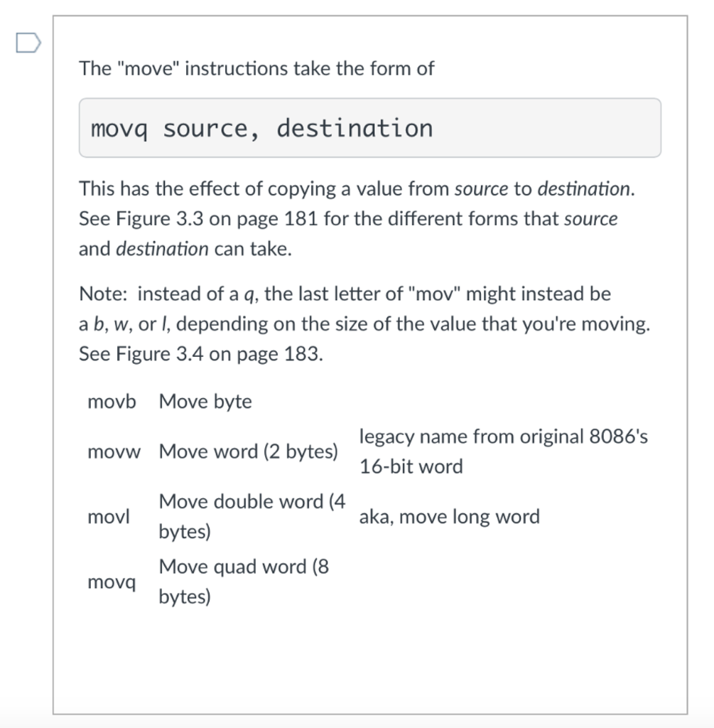Click the tag bookmark icon
714x728 pixels.
28,44
